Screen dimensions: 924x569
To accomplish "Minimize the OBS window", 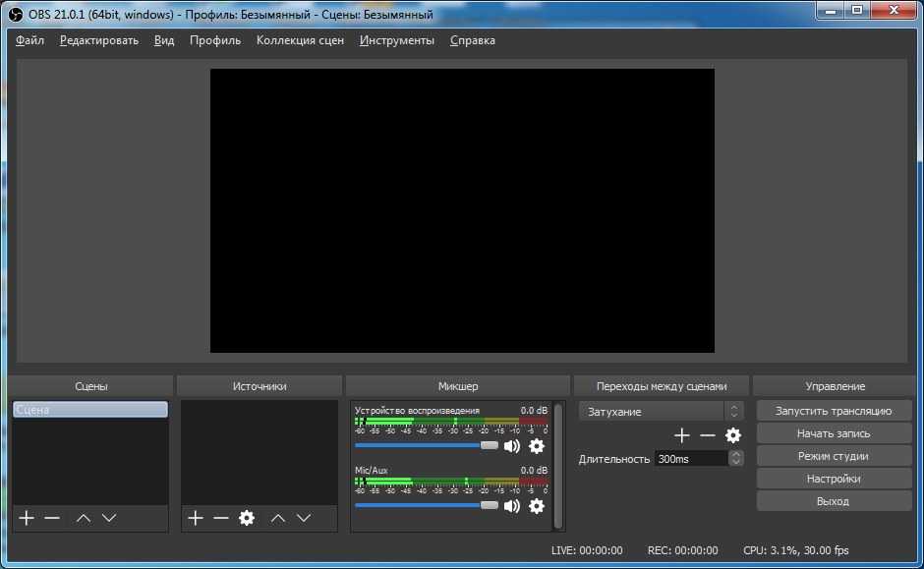I will (x=831, y=11).
